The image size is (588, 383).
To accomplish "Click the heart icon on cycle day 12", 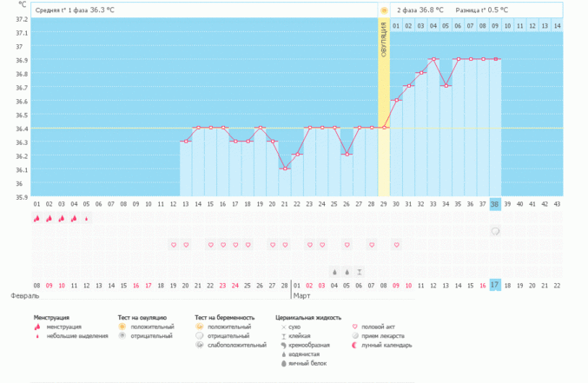I will (x=173, y=245).
